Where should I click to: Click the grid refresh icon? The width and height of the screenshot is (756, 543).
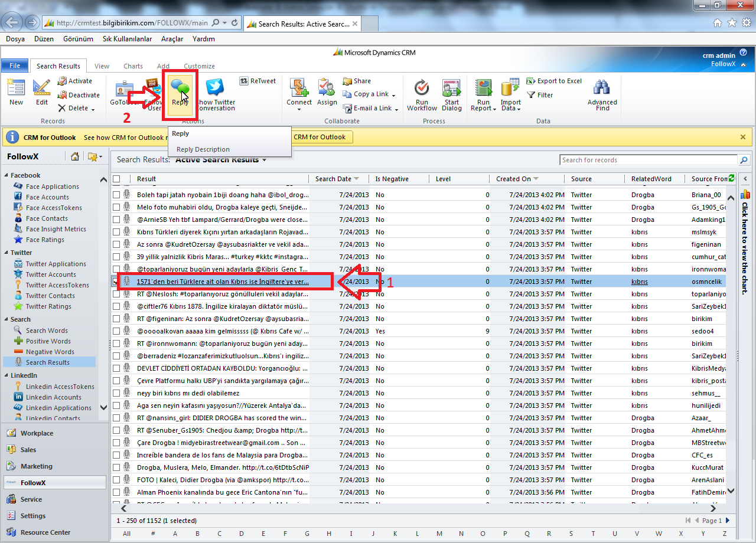click(732, 178)
